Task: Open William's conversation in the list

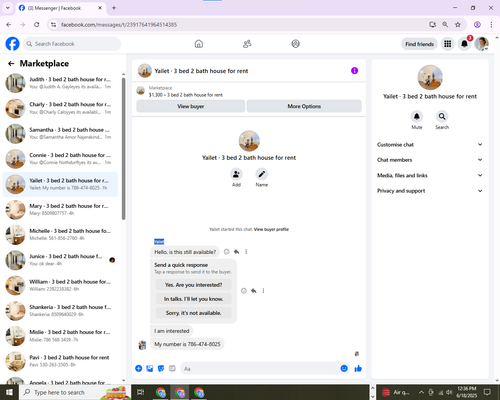Action: click(60, 285)
